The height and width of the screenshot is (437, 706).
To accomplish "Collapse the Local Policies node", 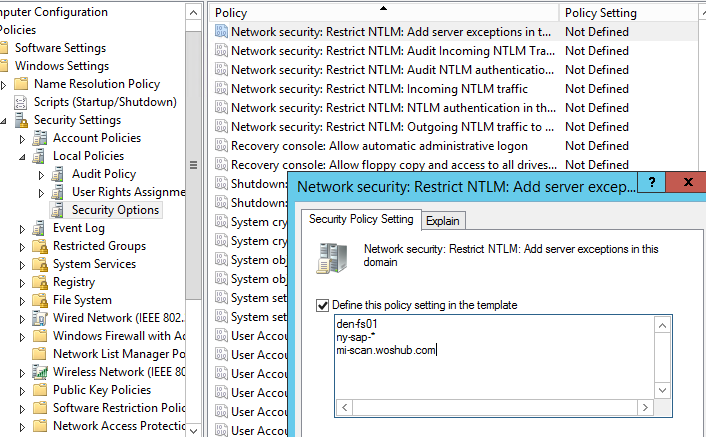I will point(22,157).
